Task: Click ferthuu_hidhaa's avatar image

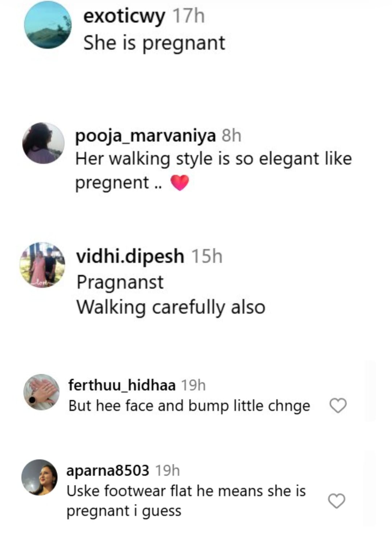Action: (42, 392)
